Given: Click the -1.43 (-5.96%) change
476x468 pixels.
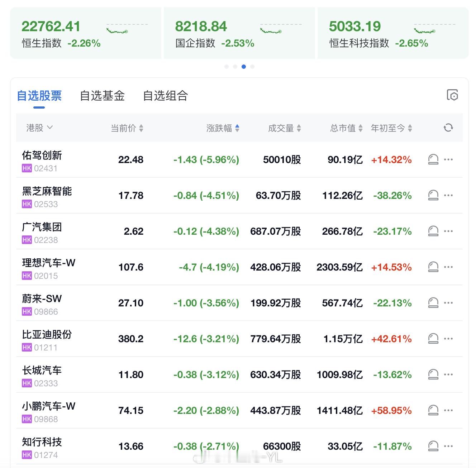Looking at the screenshot, I should 206,159.
